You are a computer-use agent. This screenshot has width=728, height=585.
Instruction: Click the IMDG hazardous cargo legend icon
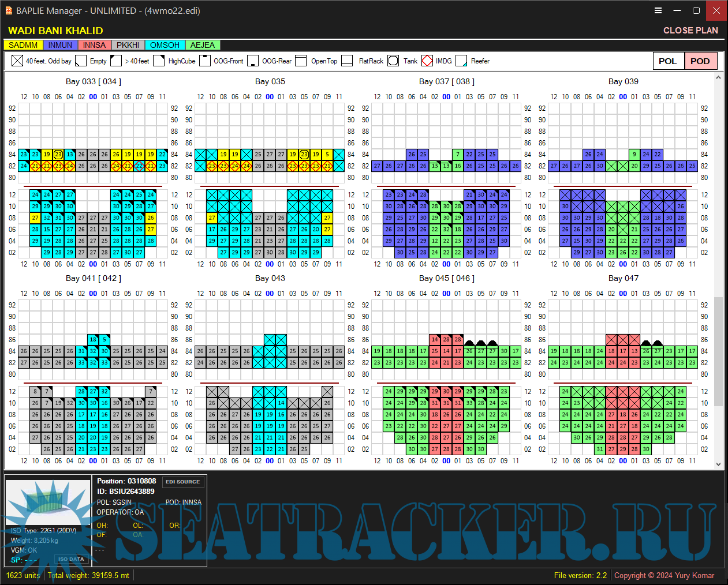coord(427,61)
